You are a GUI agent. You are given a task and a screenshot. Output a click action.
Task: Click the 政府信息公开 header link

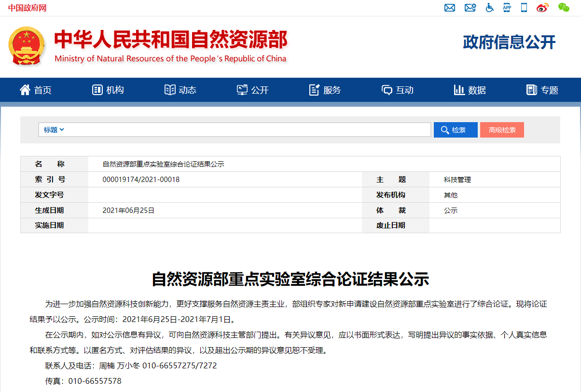509,43
